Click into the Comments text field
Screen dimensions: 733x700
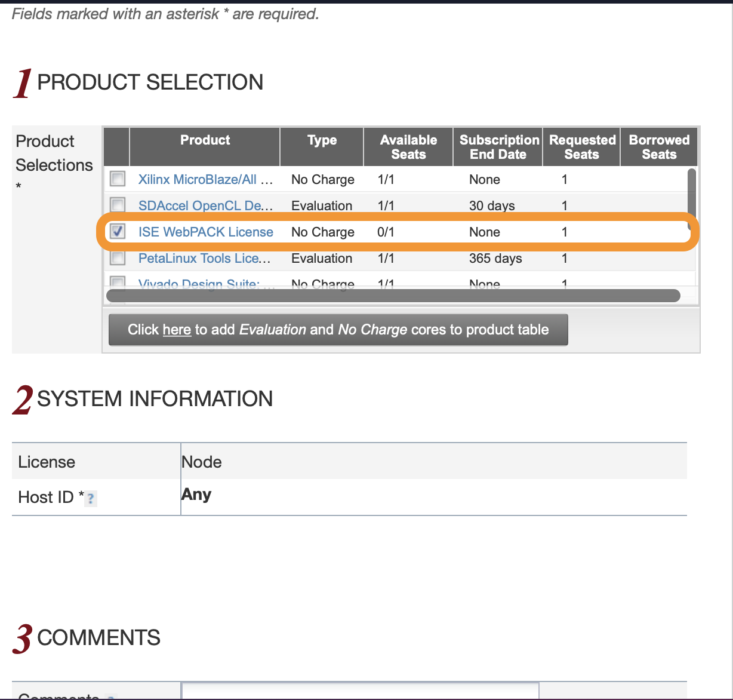tap(360, 690)
